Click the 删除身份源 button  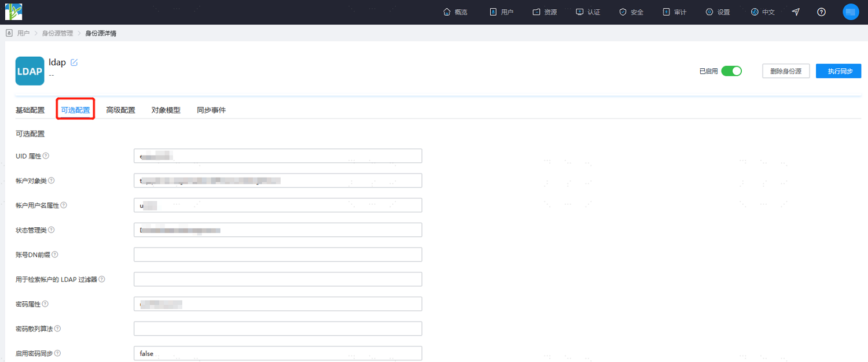(786, 71)
